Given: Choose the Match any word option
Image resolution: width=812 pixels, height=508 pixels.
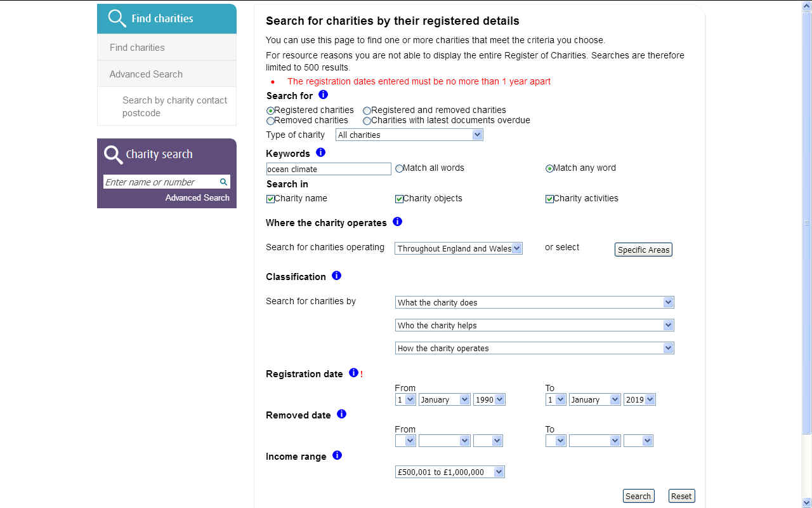Looking at the screenshot, I should point(549,168).
